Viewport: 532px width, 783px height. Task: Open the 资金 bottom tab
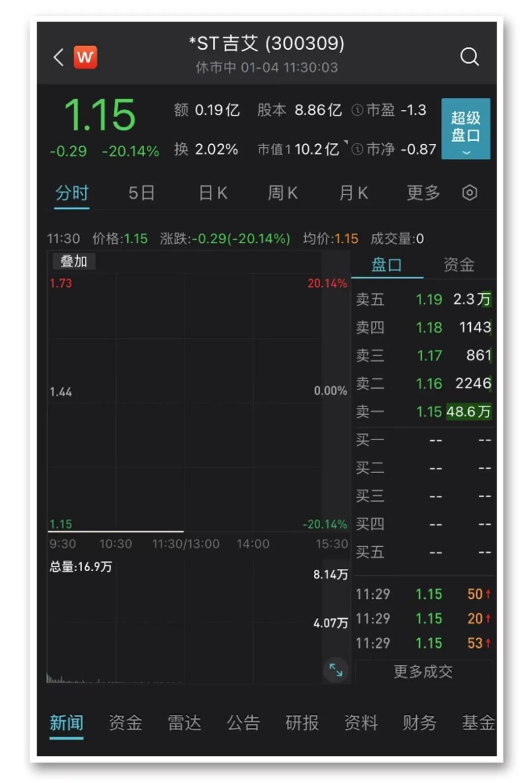point(126,723)
